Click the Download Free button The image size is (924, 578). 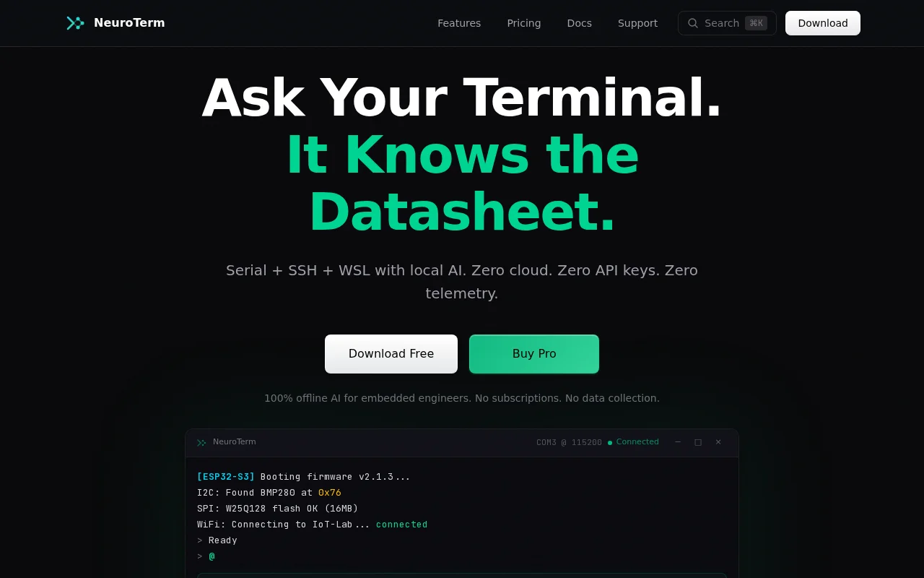391,354
